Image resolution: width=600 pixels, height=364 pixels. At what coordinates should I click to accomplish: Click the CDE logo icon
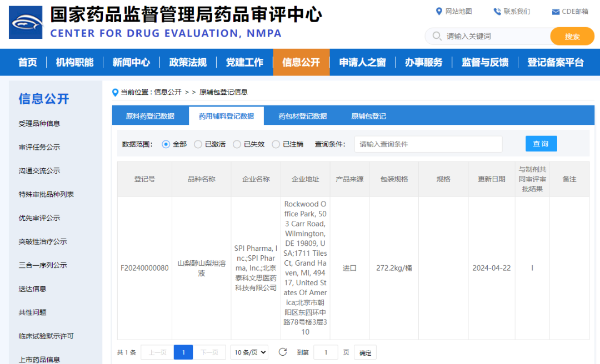click(x=26, y=22)
